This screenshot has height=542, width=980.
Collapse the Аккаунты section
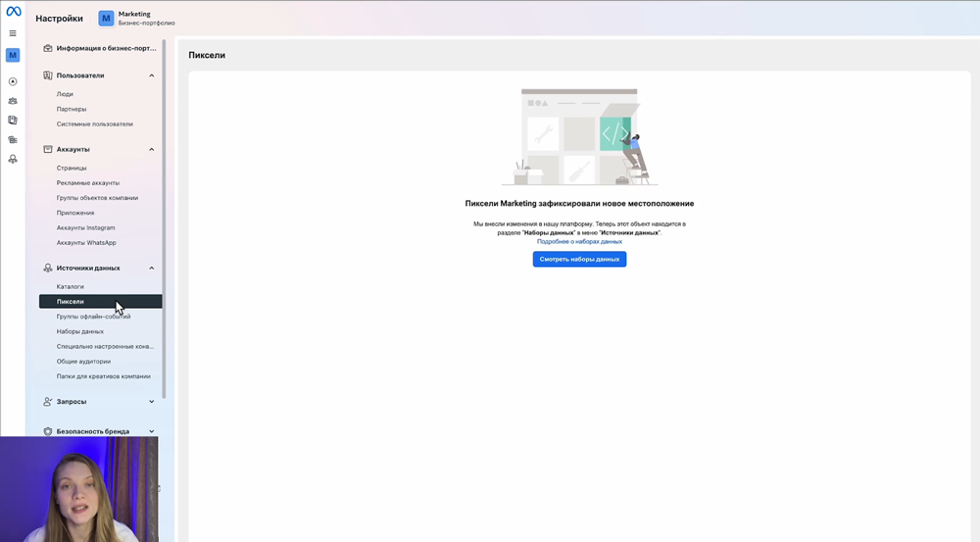coord(151,149)
